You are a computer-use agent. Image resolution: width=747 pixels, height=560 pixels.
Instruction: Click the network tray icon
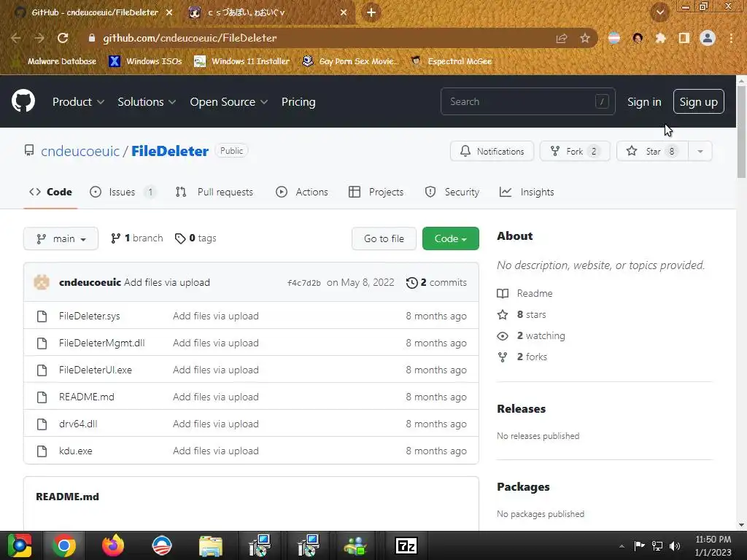pos(657,546)
